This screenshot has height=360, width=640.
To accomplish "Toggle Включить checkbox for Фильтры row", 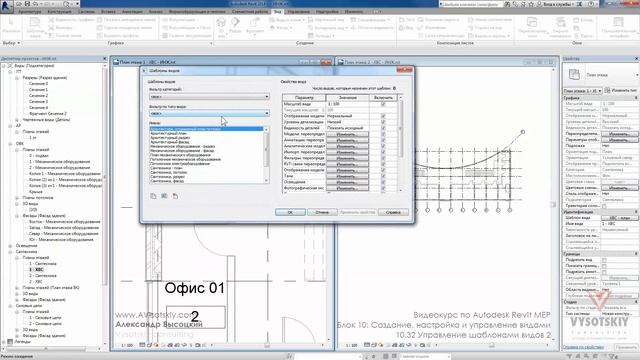I will (383, 158).
